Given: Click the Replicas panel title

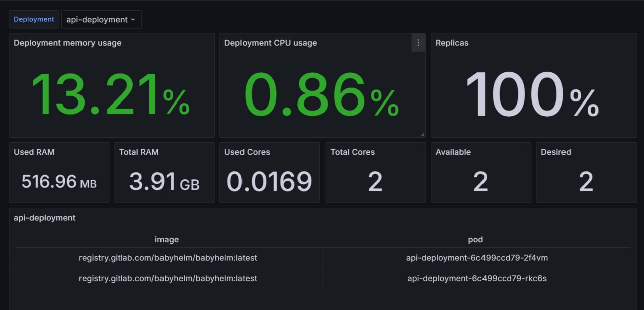Looking at the screenshot, I should pyautogui.click(x=452, y=43).
